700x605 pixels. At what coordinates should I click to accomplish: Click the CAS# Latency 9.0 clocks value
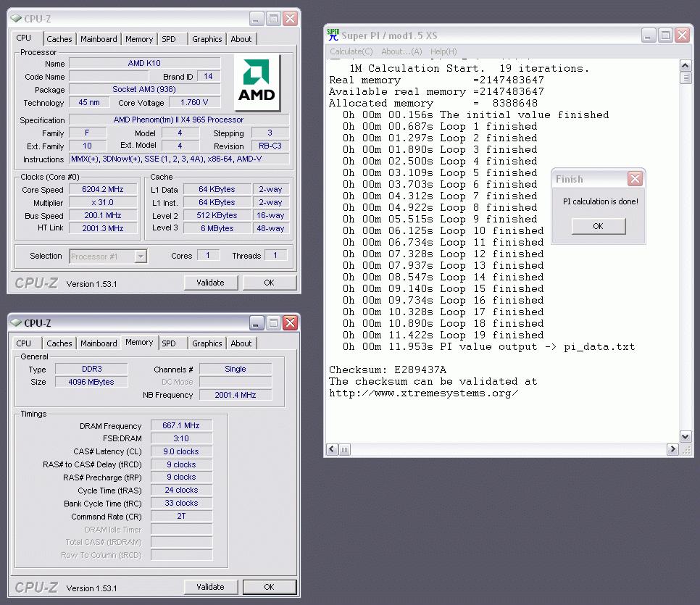181,451
